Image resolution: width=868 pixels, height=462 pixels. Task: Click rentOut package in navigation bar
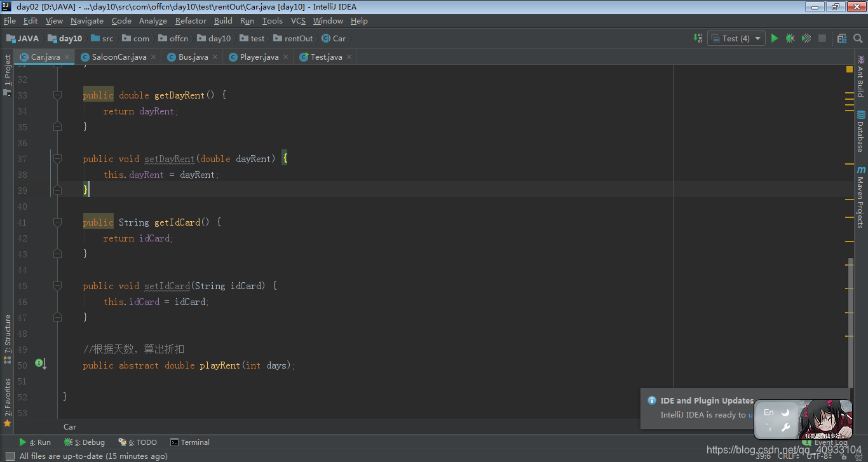point(293,38)
